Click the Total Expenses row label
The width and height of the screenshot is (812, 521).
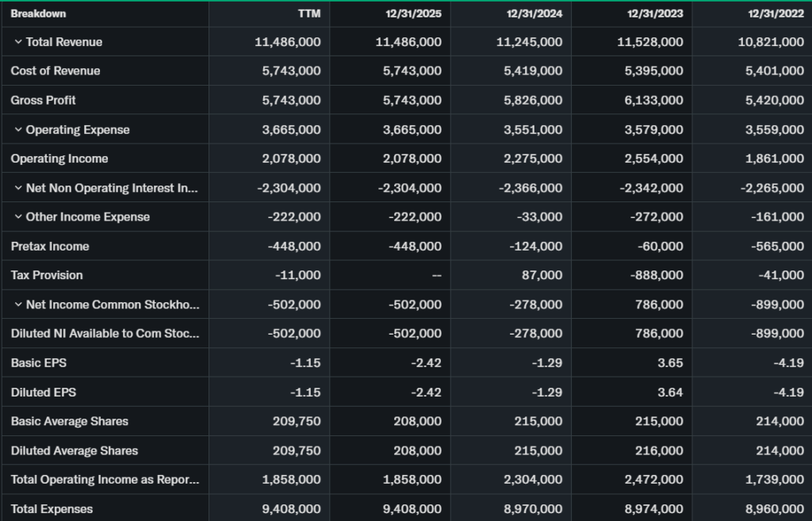52,509
